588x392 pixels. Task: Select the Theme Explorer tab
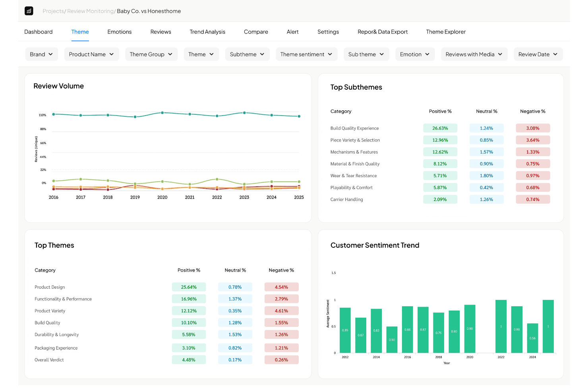446,32
